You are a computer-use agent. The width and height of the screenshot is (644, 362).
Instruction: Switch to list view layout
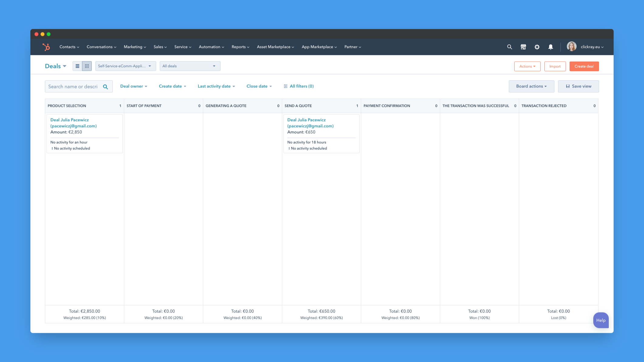(x=77, y=66)
